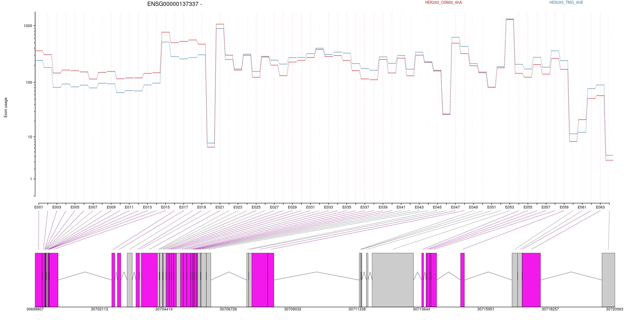Click exon label E051
The image size is (644, 322).
tap(492, 207)
